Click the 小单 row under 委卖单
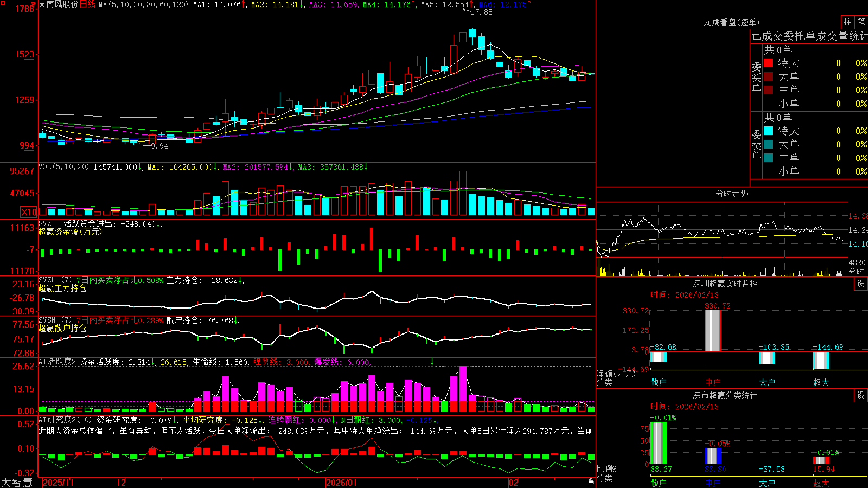Image resolution: width=868 pixels, height=488 pixels. (x=815, y=171)
